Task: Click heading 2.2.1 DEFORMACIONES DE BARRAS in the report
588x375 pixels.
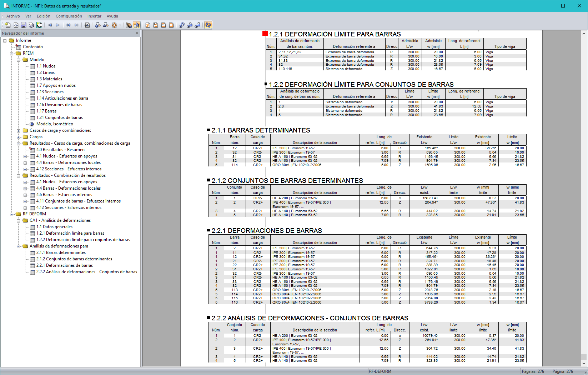Action: pos(267,231)
